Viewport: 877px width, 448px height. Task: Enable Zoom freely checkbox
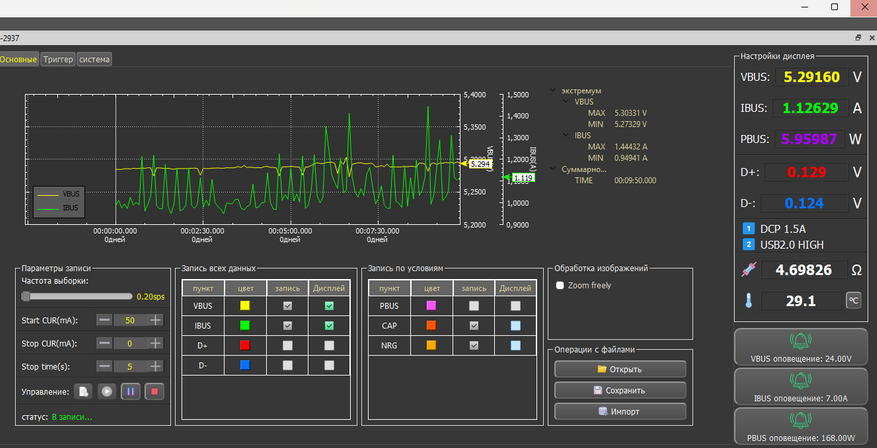(560, 285)
